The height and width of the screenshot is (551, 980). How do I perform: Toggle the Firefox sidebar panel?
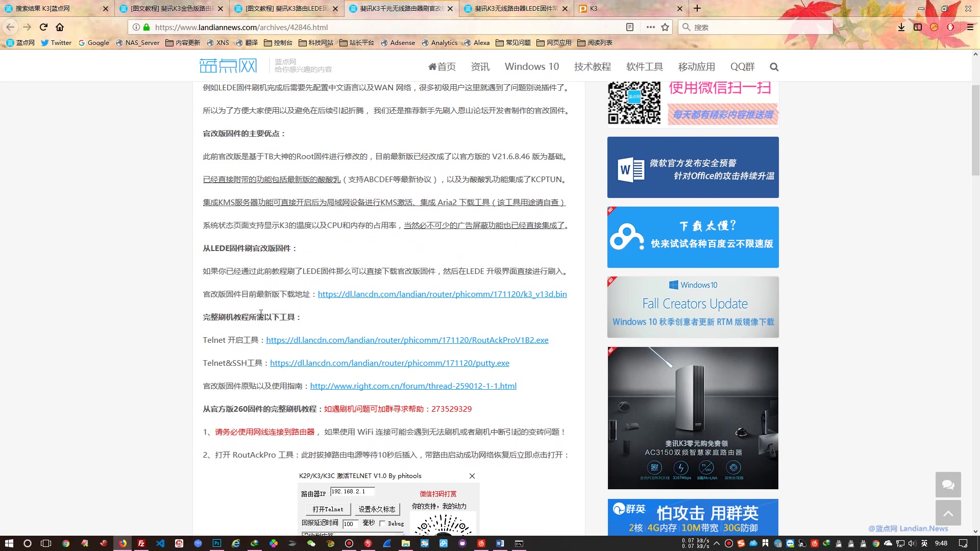[918, 27]
